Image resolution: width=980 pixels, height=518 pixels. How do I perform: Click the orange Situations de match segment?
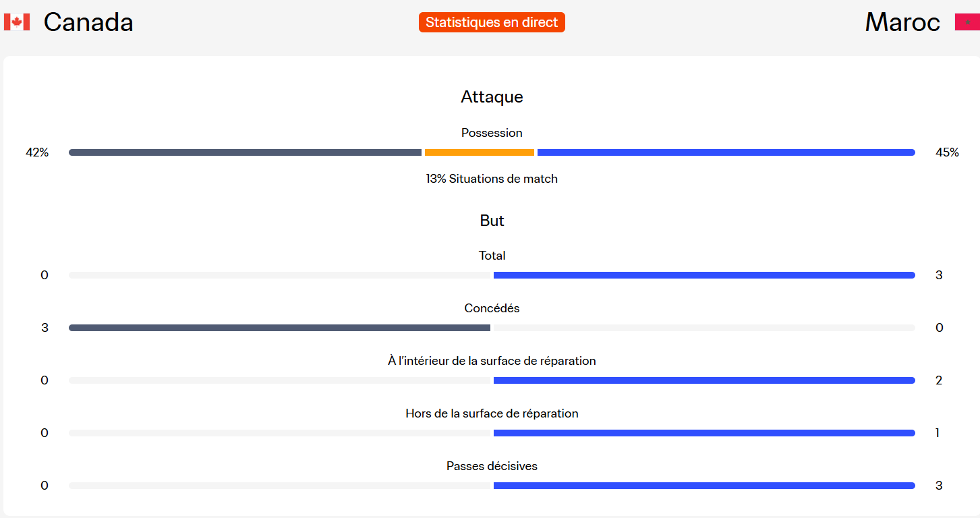pos(480,152)
